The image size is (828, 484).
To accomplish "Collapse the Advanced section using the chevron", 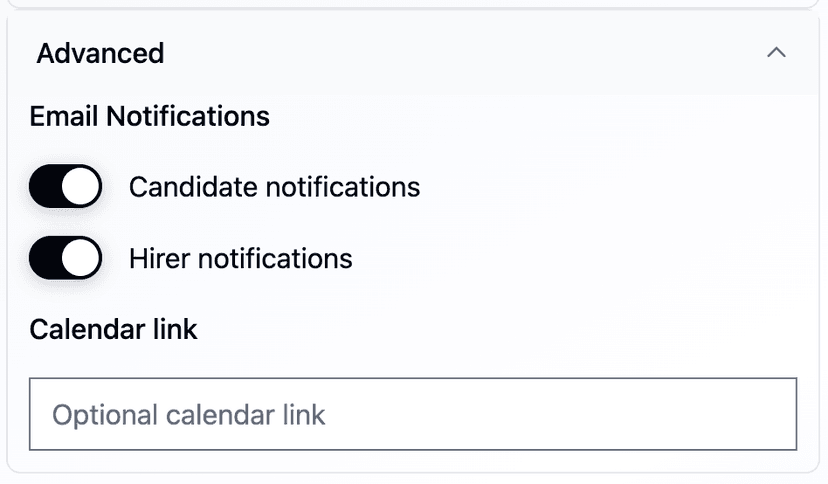I will click(776, 53).
